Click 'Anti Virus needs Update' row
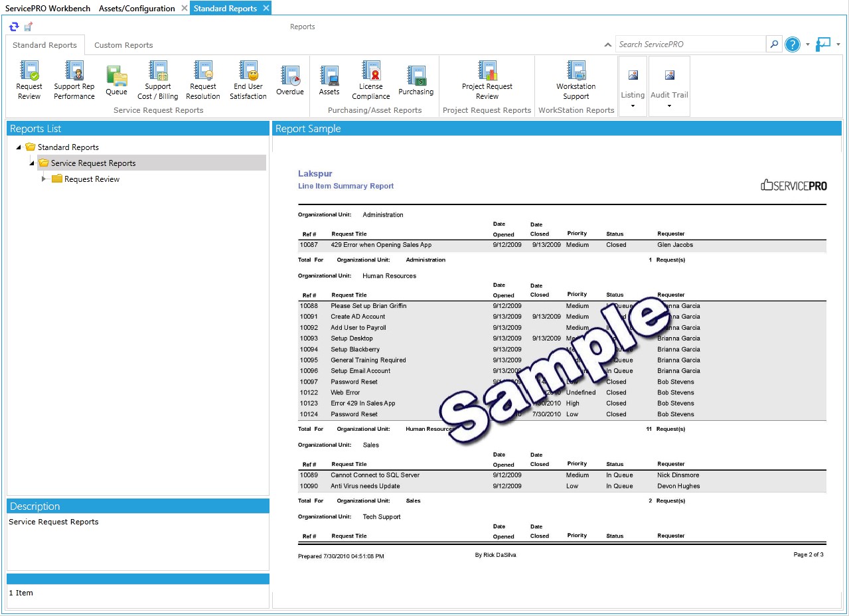The image size is (849, 616). pyautogui.click(x=562, y=486)
